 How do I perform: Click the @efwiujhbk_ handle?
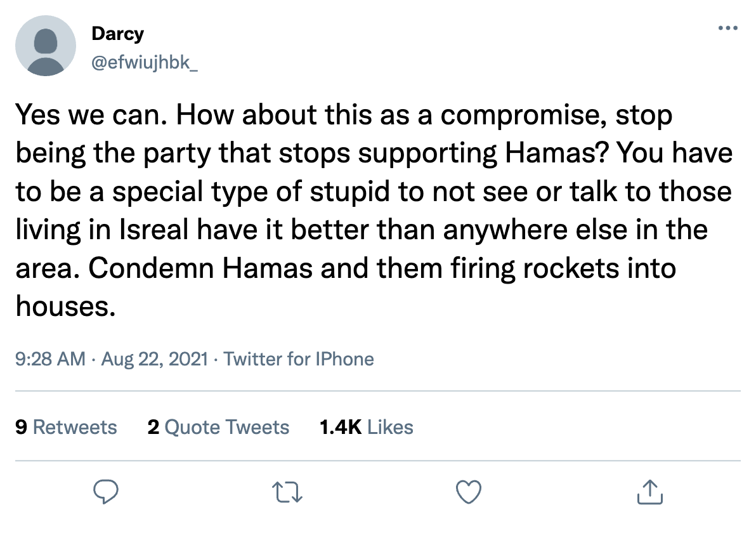coord(145,64)
